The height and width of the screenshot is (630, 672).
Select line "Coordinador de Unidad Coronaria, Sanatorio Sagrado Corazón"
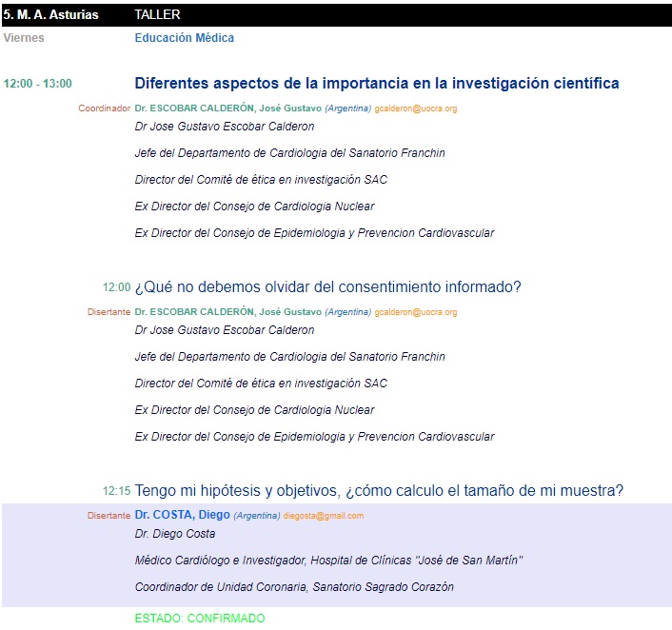pyautogui.click(x=294, y=587)
